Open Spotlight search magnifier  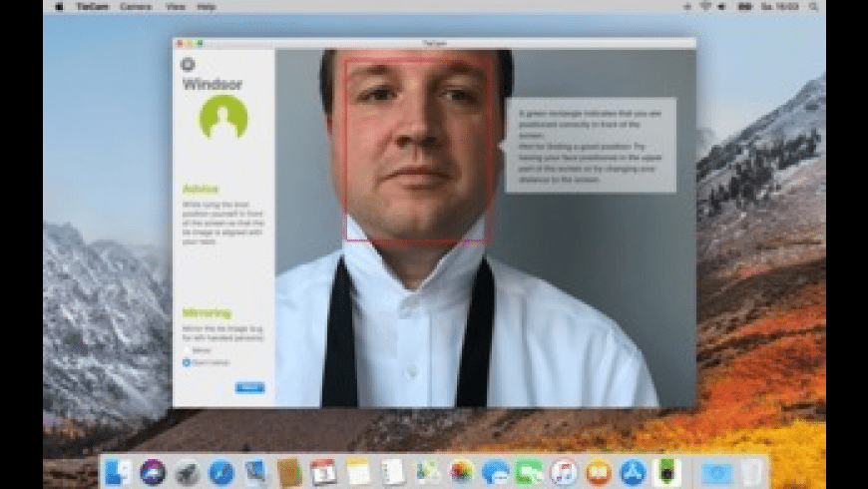tap(814, 7)
